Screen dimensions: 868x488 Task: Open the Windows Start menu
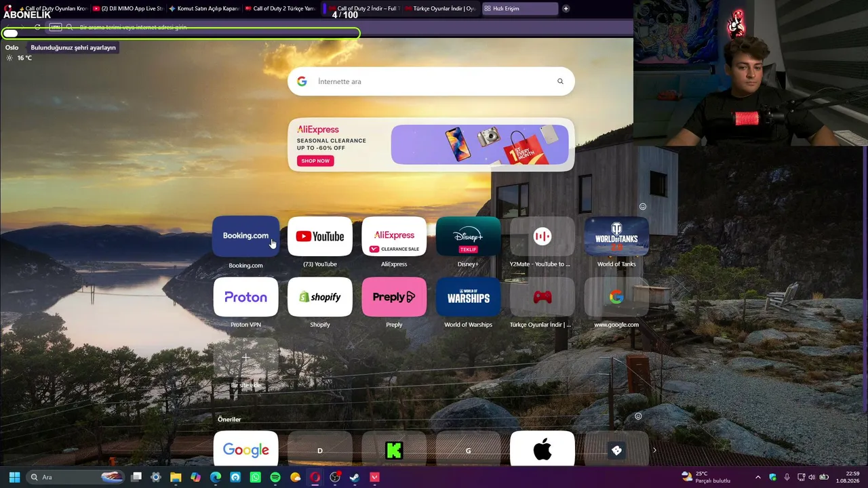pos(14,477)
